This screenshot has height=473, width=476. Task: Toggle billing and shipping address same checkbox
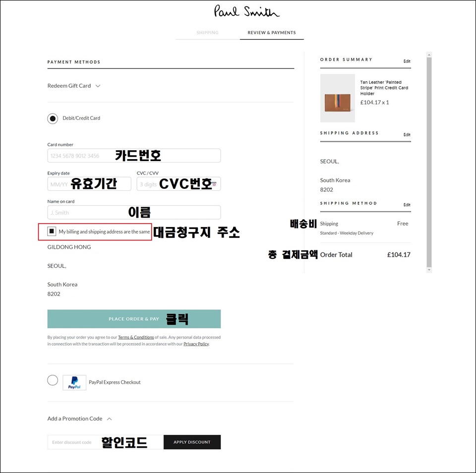point(52,232)
